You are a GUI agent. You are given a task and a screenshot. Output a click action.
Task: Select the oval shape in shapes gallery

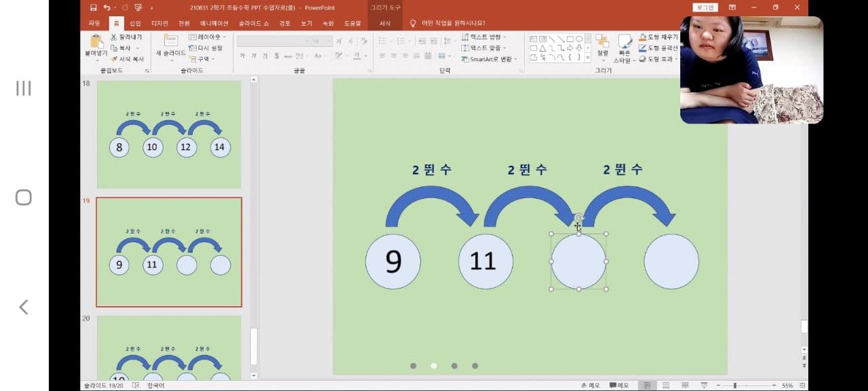point(579,39)
